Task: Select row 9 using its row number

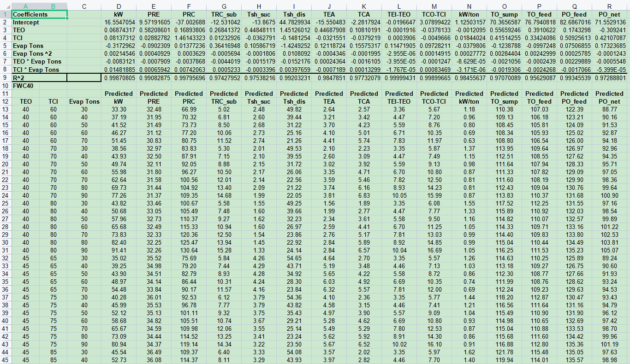Action: (x=6, y=78)
